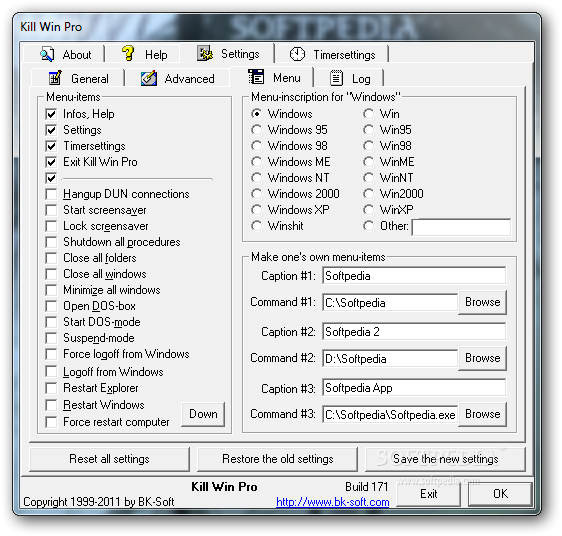Click the Exit button
This screenshot has height=536, width=562.
(429, 494)
